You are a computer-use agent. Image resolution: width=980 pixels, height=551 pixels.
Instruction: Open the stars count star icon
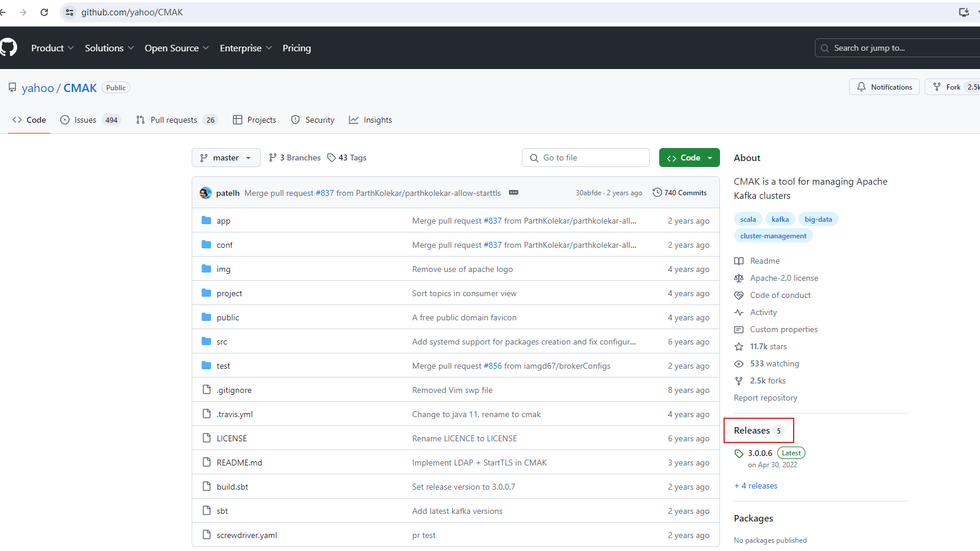tap(739, 347)
